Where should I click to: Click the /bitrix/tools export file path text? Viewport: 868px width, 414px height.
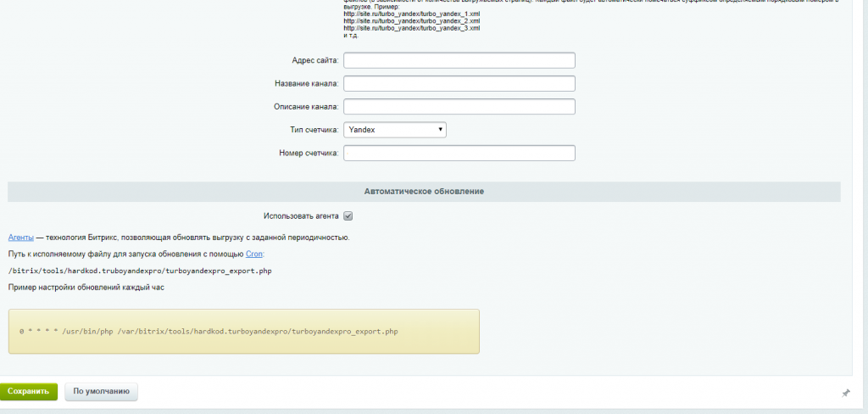[140, 271]
